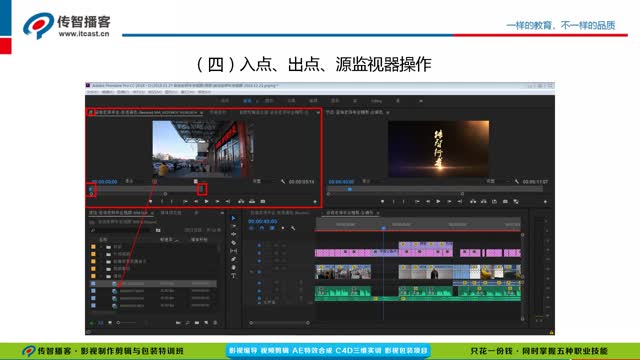Open Program monitor playback resolution dropdown
The image size is (640, 360).
[x=491, y=181]
